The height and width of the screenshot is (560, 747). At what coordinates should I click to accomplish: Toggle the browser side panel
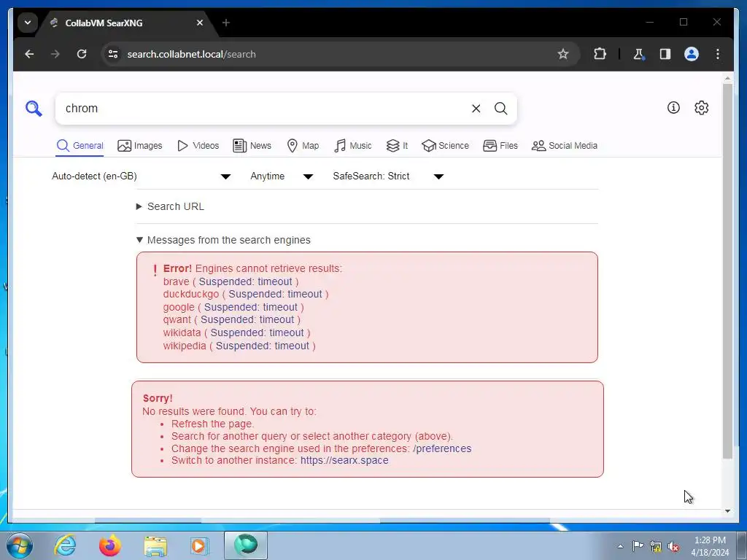(x=665, y=54)
